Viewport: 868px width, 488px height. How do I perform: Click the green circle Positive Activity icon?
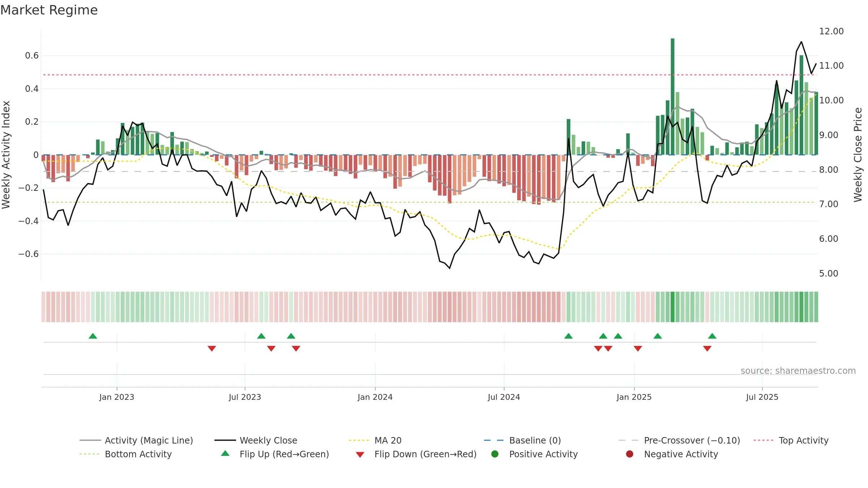coord(495,454)
